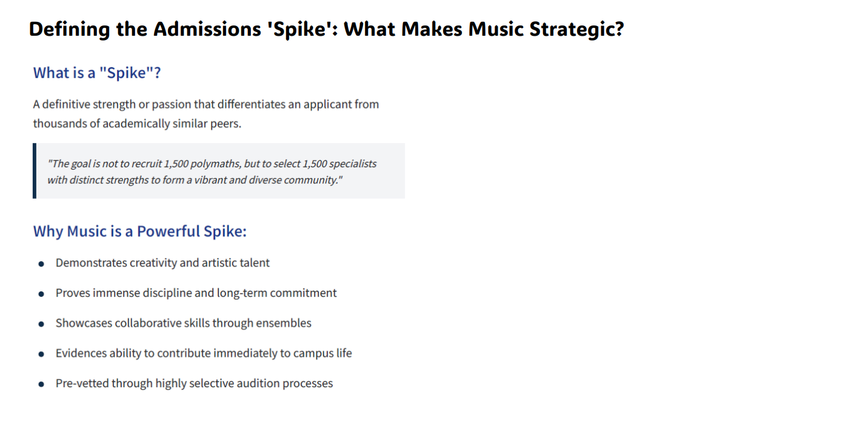
Task: Click the bullet dot before 'Proves immense discipline'
Action: [41, 294]
